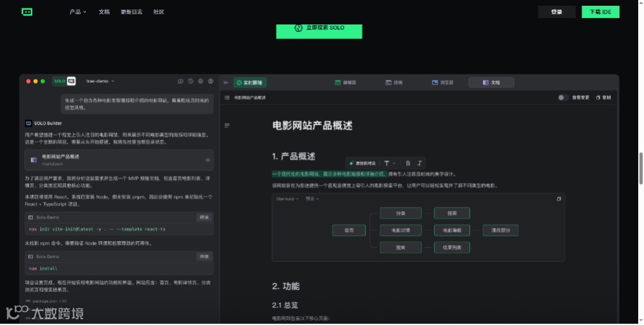
Task: Toggle eye icon on 电影网站产品概述 card
Action: pyautogui.click(x=208, y=160)
